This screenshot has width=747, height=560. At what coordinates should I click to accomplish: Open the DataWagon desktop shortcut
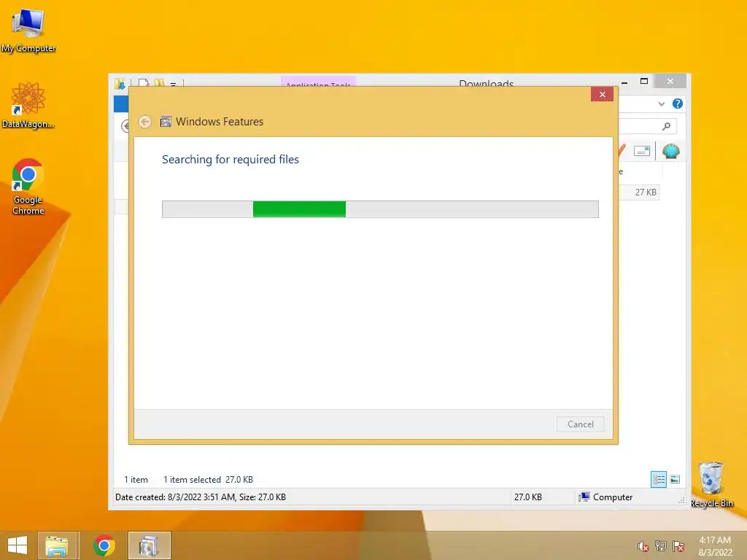28,105
